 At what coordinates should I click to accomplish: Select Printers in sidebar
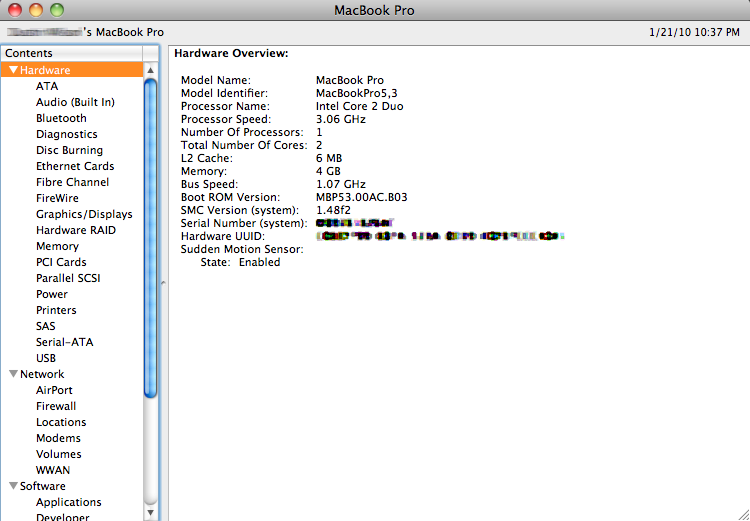click(56, 310)
